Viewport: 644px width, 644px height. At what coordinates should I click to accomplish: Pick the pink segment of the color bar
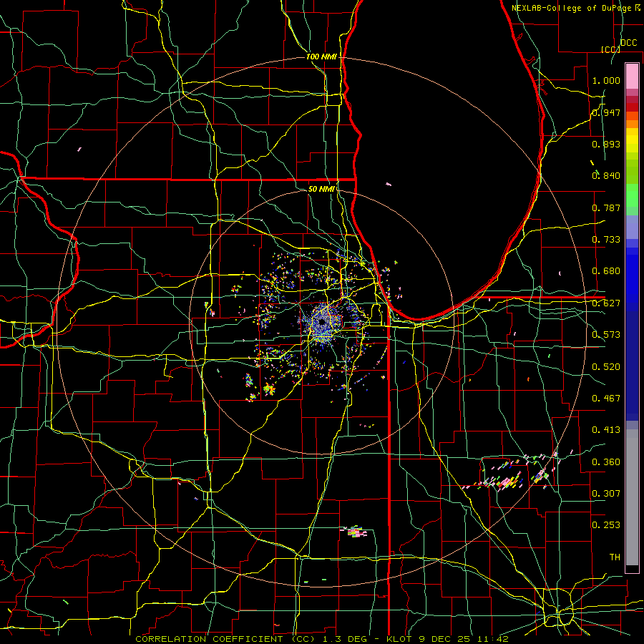tap(632, 76)
